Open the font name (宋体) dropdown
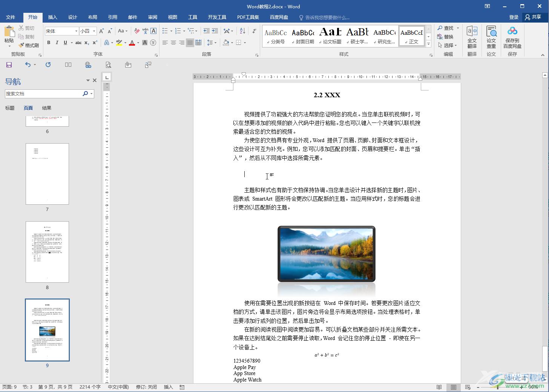 click(x=76, y=31)
